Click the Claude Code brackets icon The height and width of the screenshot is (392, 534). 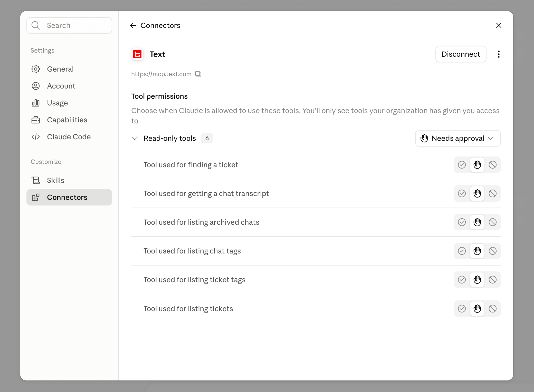point(36,137)
